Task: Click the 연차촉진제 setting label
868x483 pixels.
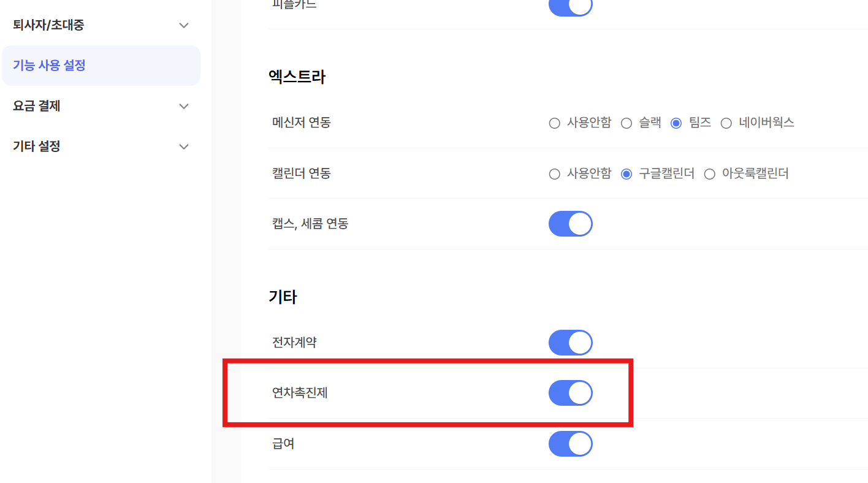Action: (300, 393)
